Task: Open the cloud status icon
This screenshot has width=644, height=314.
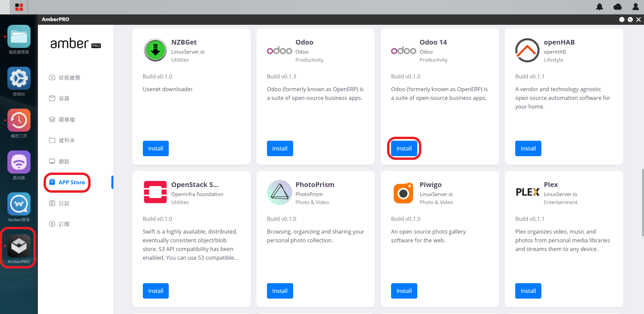Action: [x=618, y=7]
